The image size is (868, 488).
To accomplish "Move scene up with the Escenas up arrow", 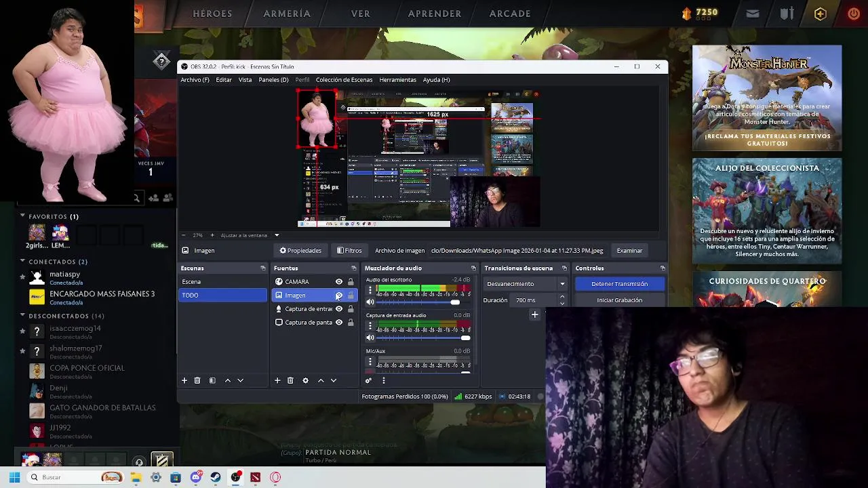I will 227,381.
